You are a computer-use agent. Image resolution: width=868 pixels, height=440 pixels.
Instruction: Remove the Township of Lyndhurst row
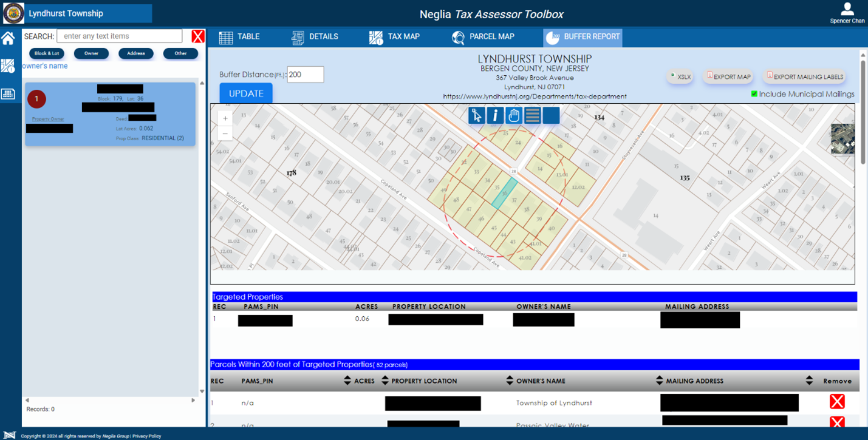tap(837, 401)
